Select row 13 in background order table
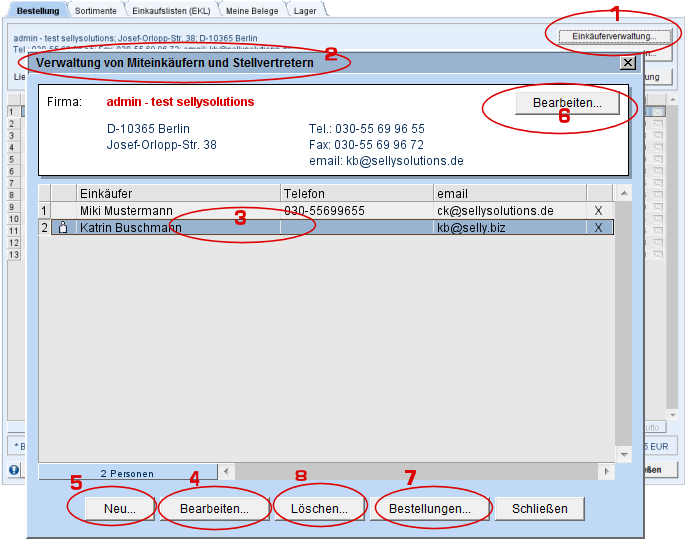Screen dimensions: 686x540 tap(14, 255)
